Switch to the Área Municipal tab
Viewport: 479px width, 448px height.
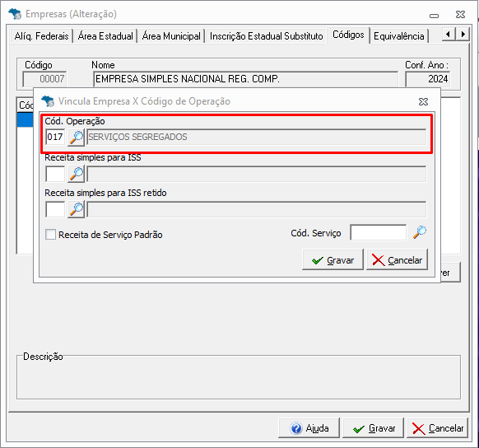click(171, 36)
